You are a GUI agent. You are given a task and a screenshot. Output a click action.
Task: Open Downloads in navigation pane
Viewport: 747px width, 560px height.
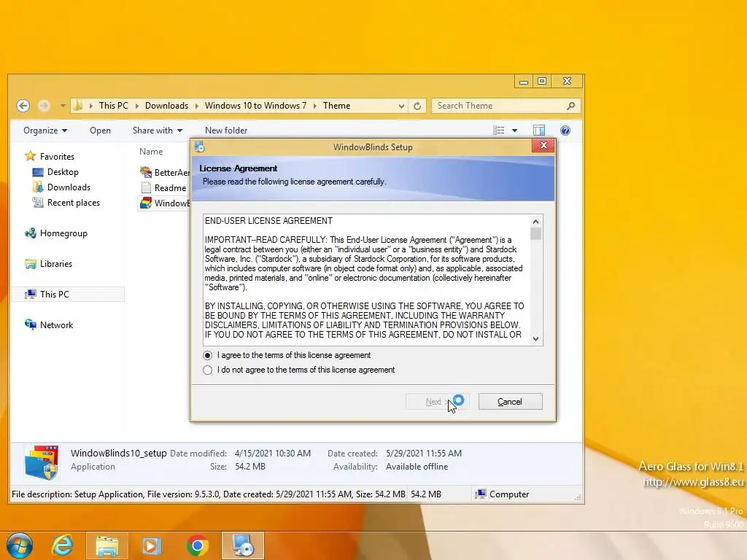click(x=61, y=187)
